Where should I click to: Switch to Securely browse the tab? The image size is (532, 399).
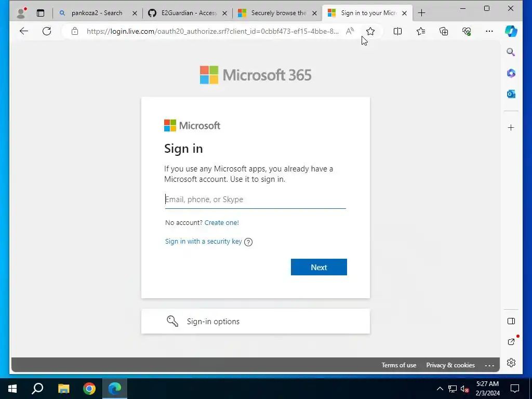pos(278,13)
